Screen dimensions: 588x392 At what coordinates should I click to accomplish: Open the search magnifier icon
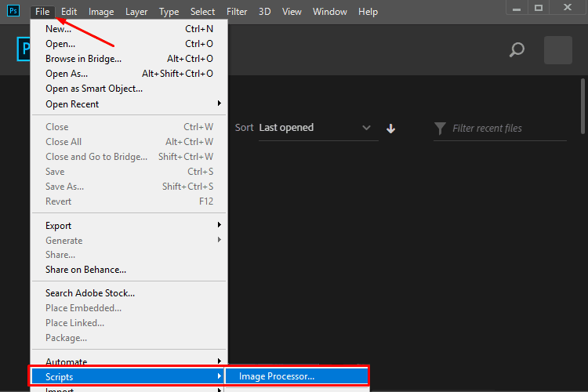click(517, 50)
